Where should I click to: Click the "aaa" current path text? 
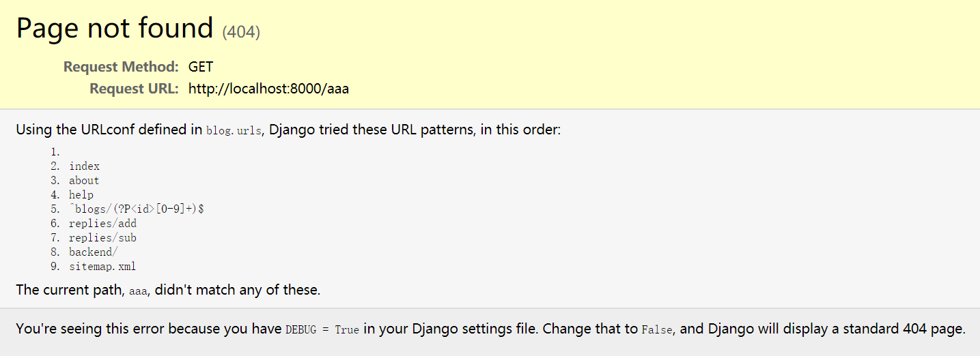[139, 291]
